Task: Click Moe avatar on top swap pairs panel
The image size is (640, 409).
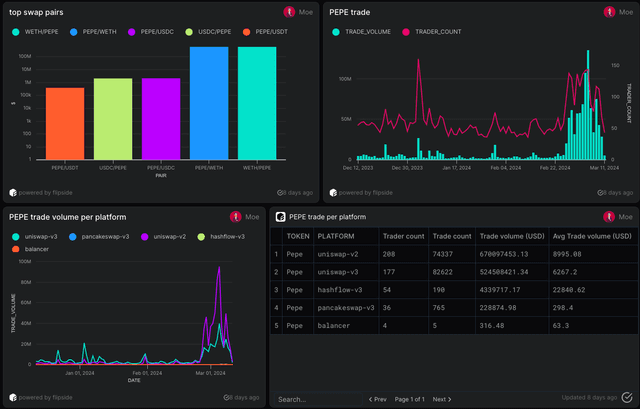Action: coord(289,12)
